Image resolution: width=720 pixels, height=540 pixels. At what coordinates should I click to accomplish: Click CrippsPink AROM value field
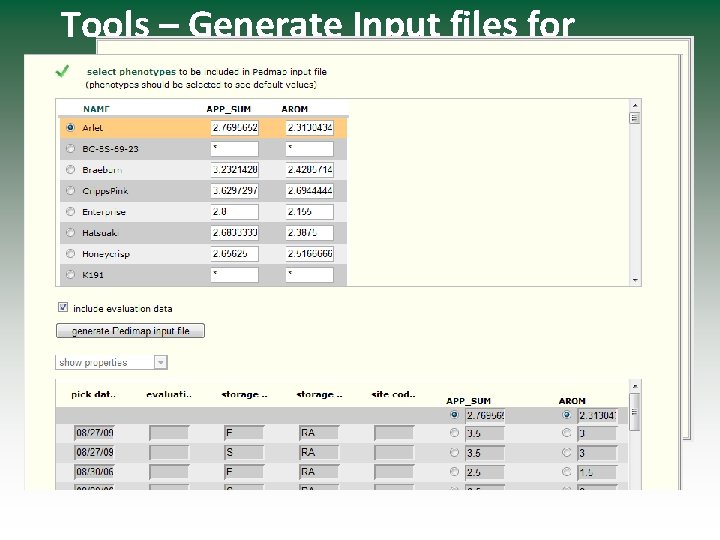click(309, 191)
